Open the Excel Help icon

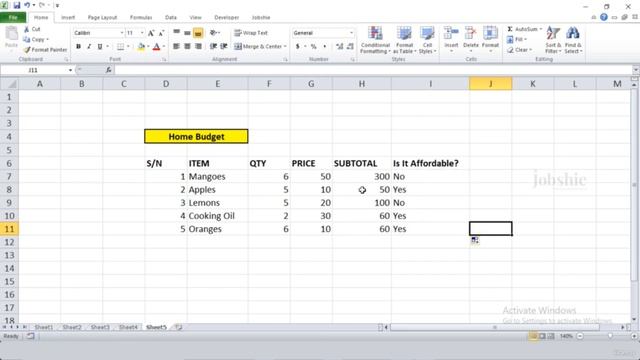coord(604,17)
